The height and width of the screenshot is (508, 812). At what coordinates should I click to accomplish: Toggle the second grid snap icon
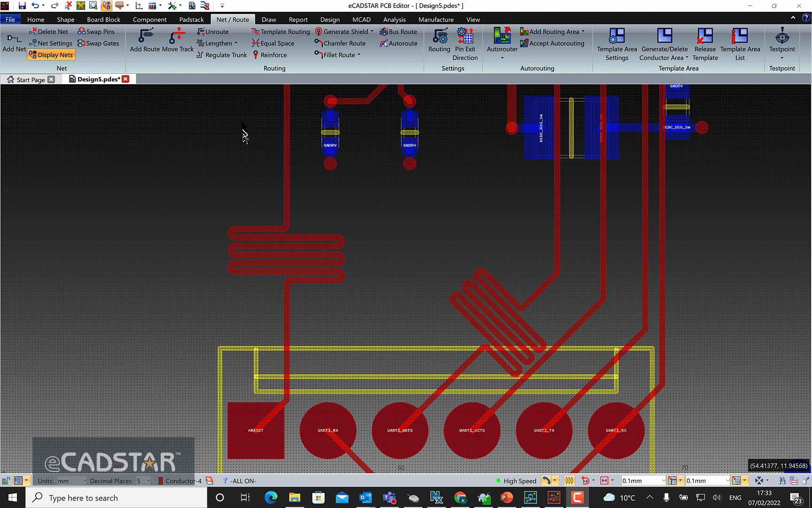point(736,481)
